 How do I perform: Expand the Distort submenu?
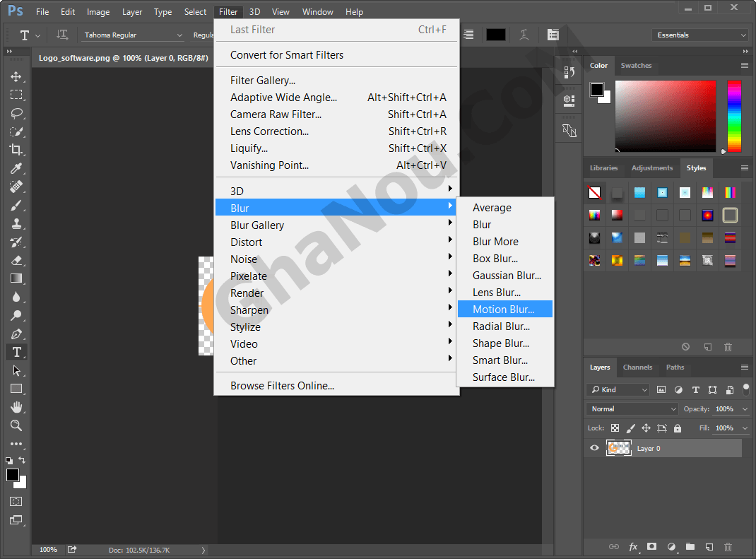[x=336, y=242]
